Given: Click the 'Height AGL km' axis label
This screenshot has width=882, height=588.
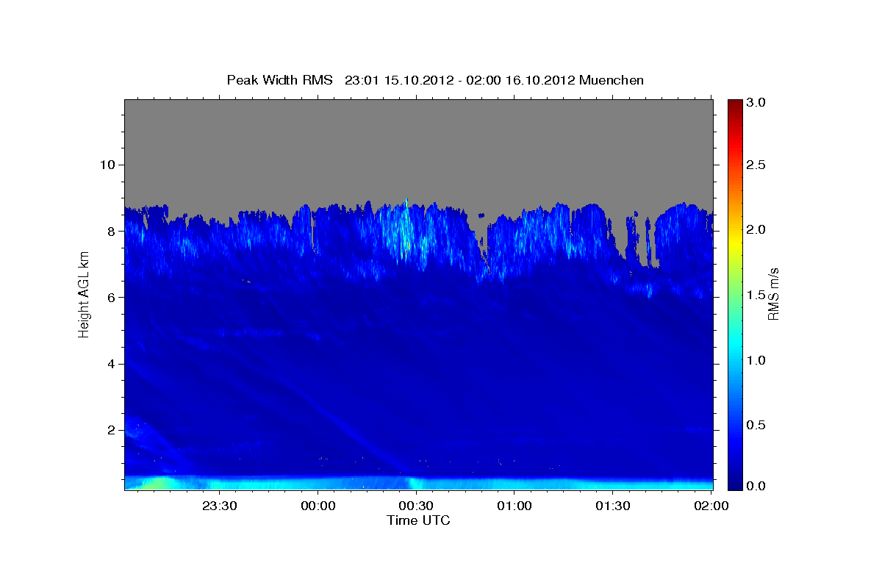Looking at the screenshot, I should coord(84,294).
